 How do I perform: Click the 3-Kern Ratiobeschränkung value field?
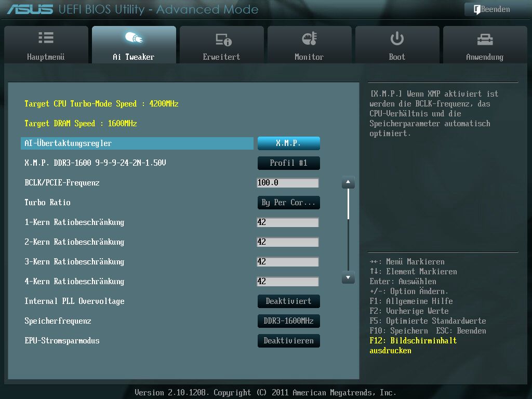(x=288, y=262)
